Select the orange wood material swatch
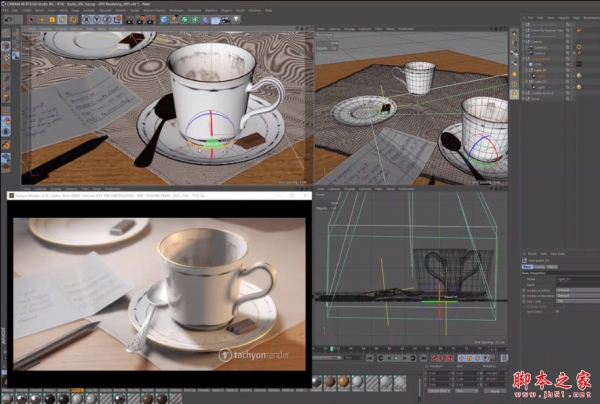Image resolution: width=600 pixels, height=404 pixels. point(343,381)
